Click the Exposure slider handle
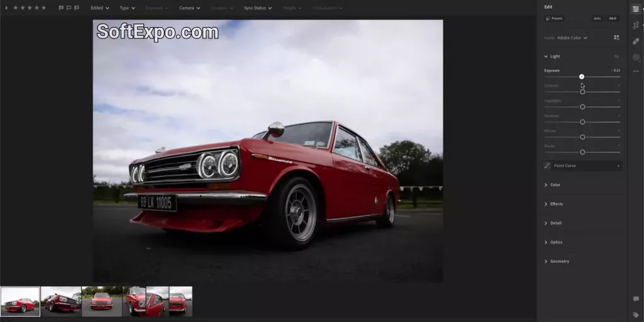 tap(582, 77)
